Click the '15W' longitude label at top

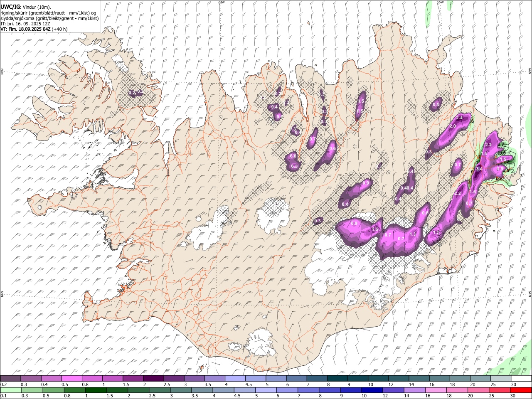[x=441, y=2]
